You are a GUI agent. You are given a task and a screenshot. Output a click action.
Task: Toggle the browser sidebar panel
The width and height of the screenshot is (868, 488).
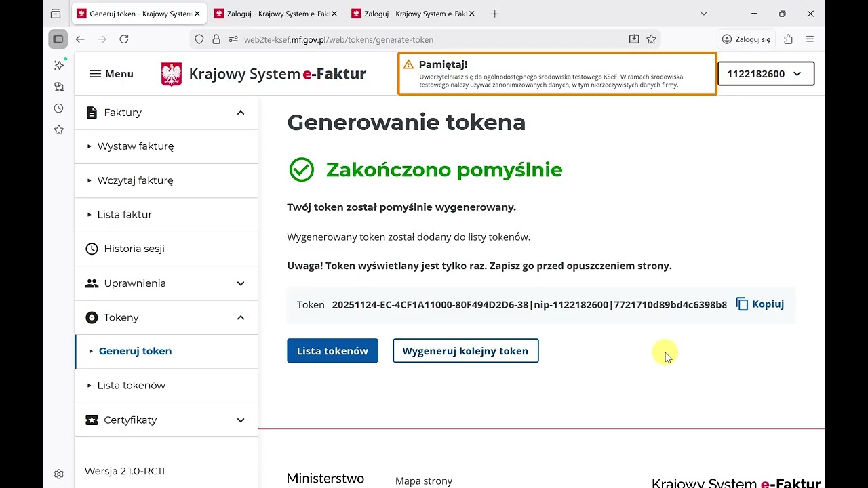(x=58, y=39)
